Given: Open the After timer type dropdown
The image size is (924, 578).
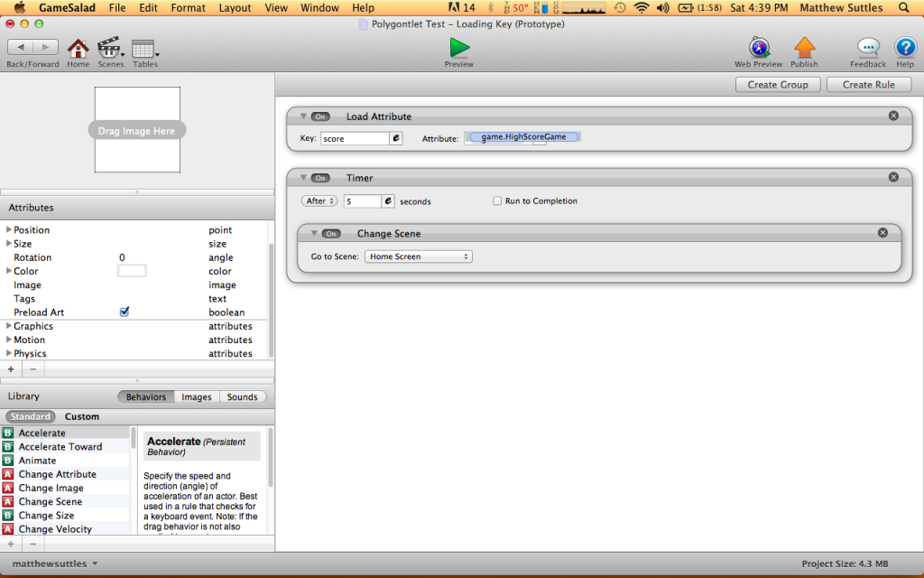Looking at the screenshot, I should pos(319,201).
